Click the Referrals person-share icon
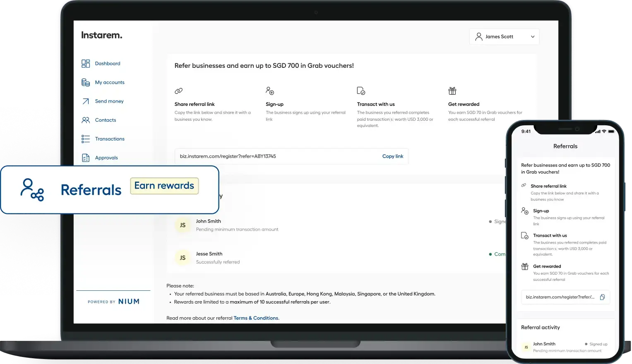 [32, 190]
